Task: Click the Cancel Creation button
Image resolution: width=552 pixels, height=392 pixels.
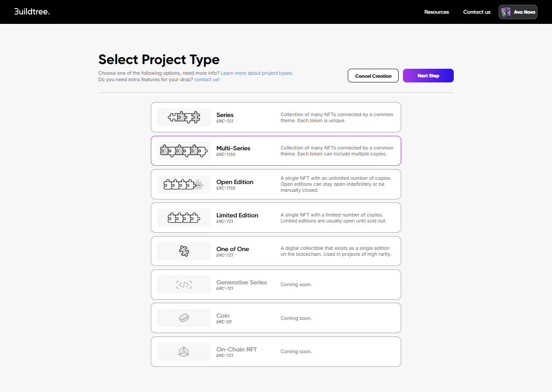Action: pyautogui.click(x=373, y=76)
